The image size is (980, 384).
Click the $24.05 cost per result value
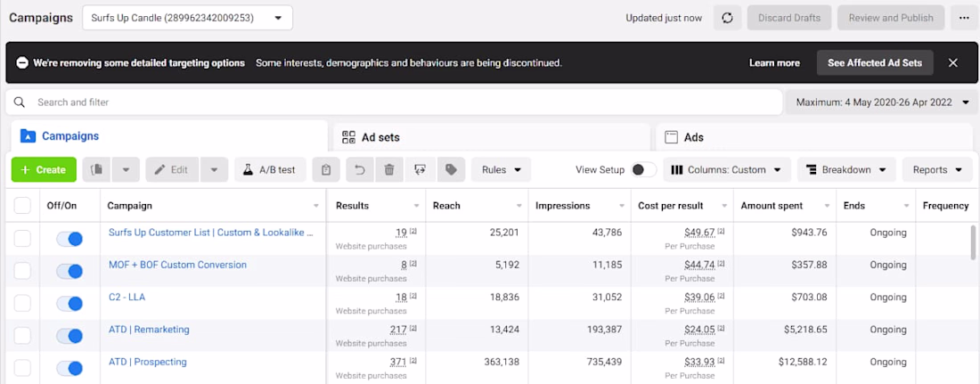pos(699,330)
